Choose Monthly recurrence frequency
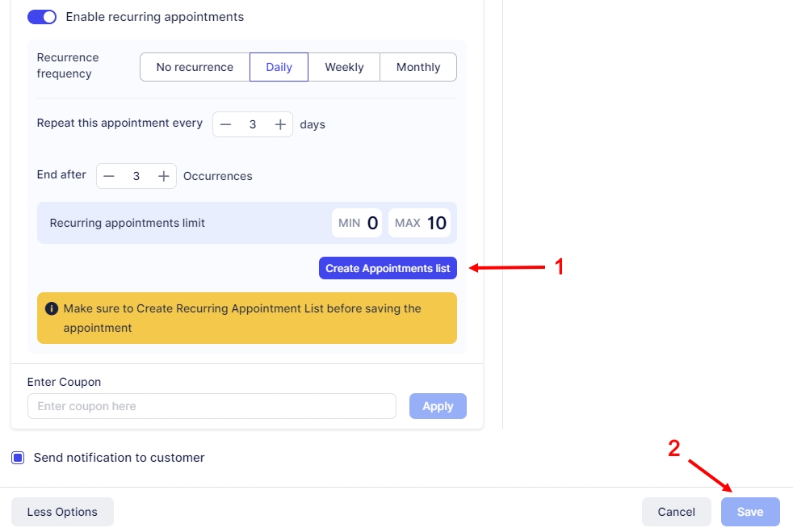This screenshot has height=532, width=793. 418,67
